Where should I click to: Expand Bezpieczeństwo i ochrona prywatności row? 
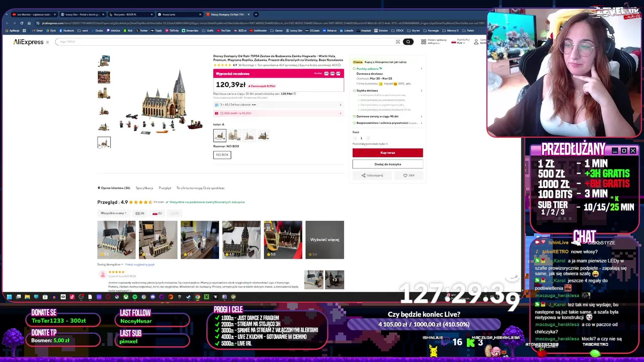coord(387,123)
